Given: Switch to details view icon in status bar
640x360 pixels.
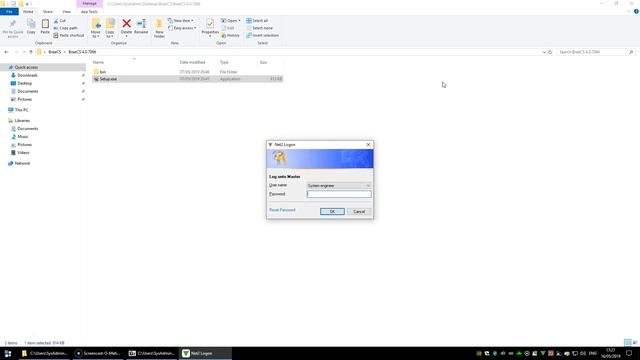Looking at the screenshot, I should 627,342.
